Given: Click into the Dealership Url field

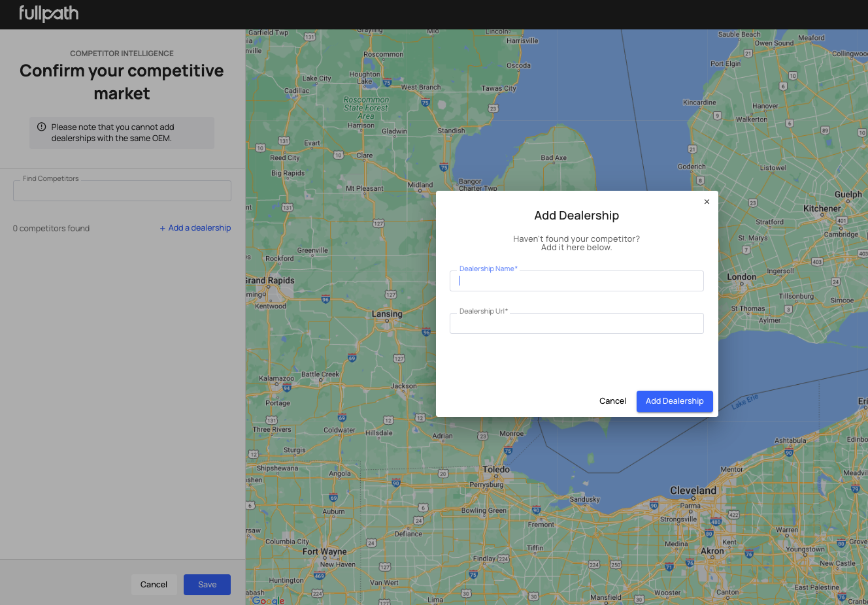Looking at the screenshot, I should (576, 323).
